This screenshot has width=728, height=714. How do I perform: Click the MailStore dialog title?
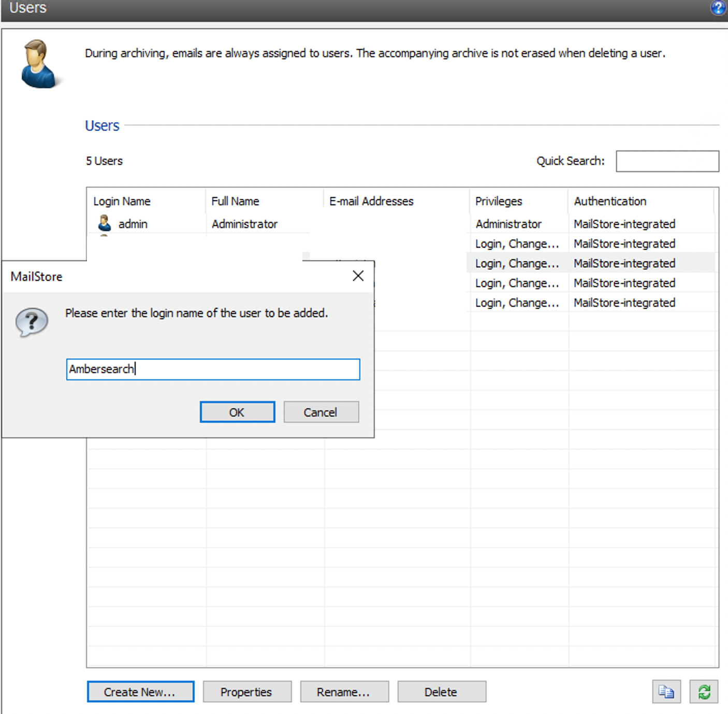(x=36, y=277)
